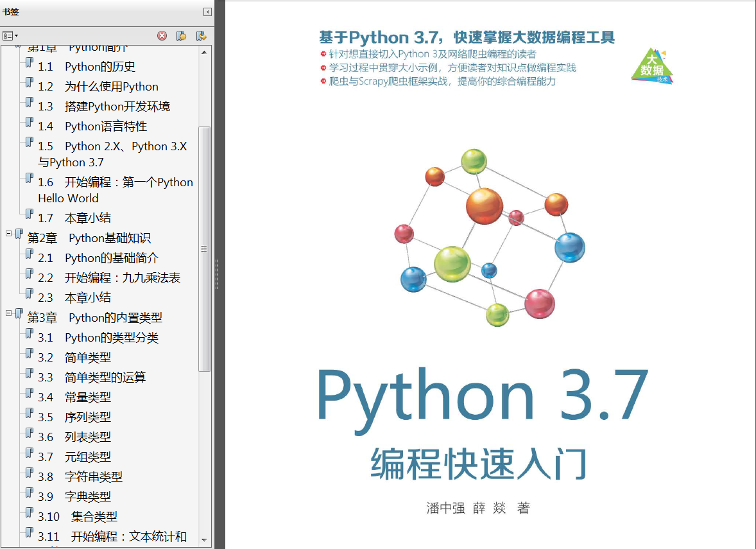Select bookmark 3.8 字符串类型
Viewport: 756px width, 549px height.
point(80,476)
